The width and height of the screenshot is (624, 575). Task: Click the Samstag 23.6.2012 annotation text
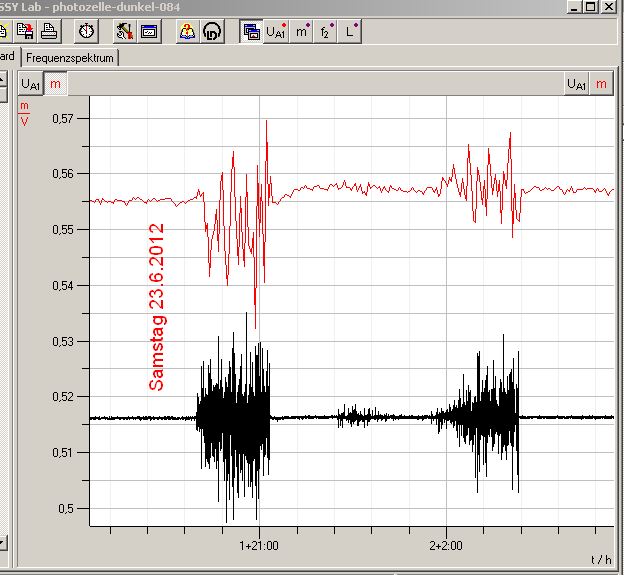click(156, 307)
